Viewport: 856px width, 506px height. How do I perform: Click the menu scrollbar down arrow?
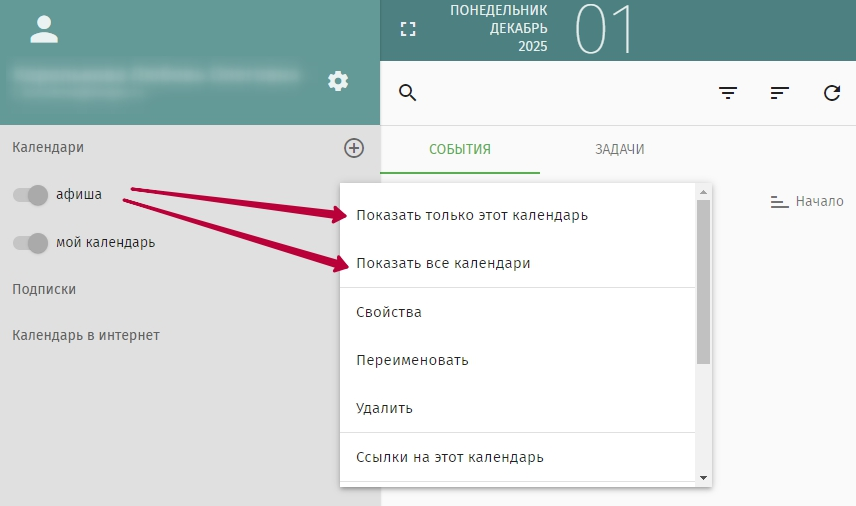[x=703, y=478]
